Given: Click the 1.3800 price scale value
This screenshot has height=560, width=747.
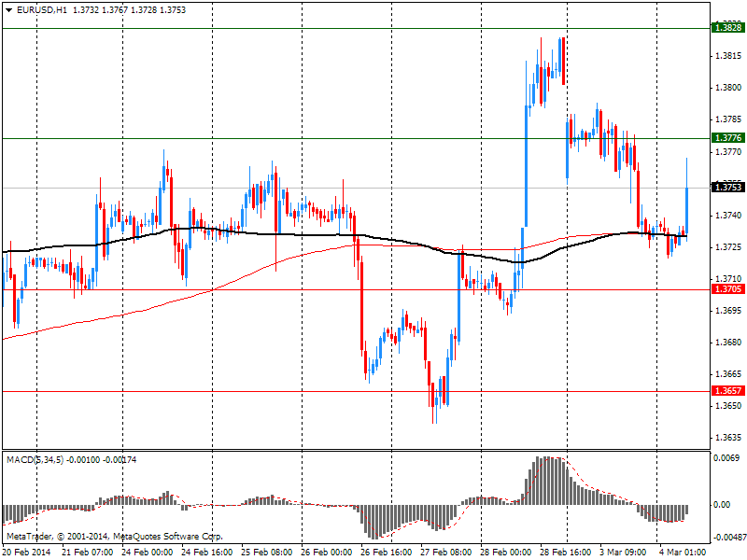Looking at the screenshot, I should tap(728, 88).
